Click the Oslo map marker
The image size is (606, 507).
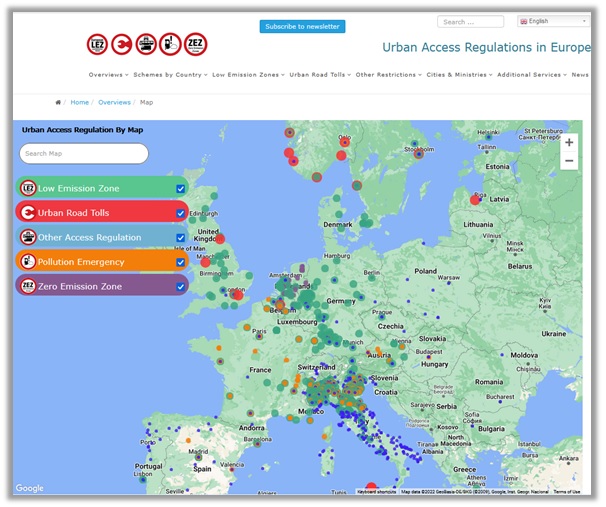coord(344,142)
